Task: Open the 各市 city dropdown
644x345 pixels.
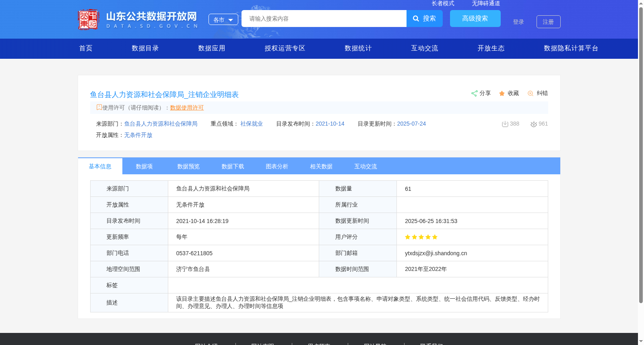Action: (x=223, y=19)
